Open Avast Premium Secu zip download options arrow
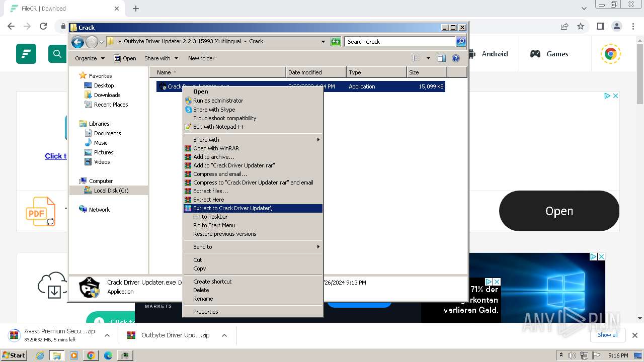 click(x=107, y=335)
